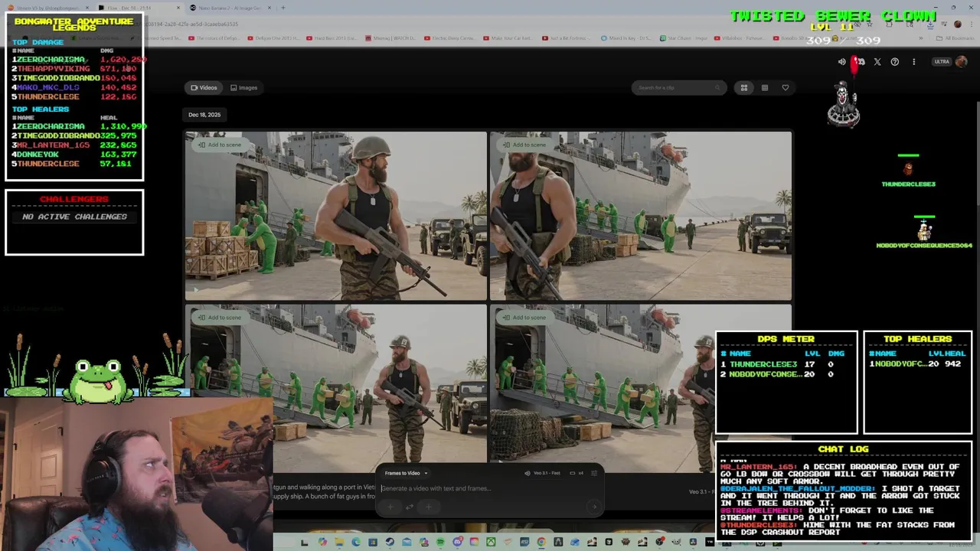Mute sound using the speaker icon
Viewport: 980px width, 551px height.
pyautogui.click(x=841, y=62)
